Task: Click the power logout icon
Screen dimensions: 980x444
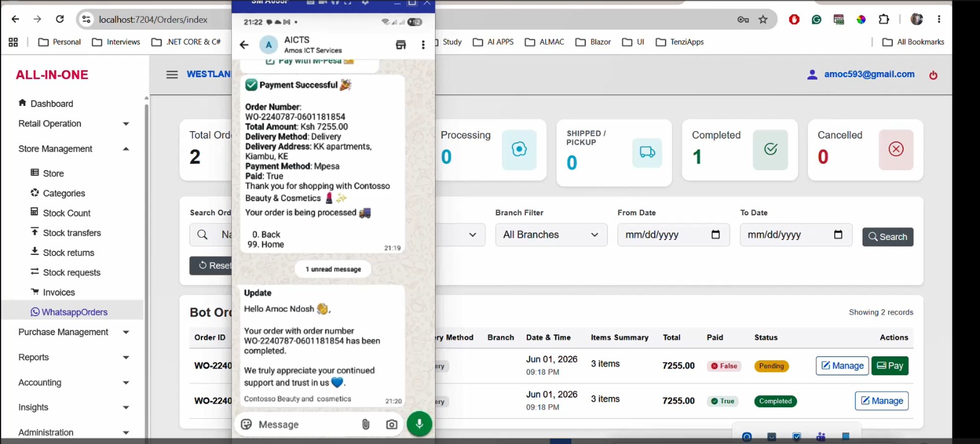Action: pos(933,75)
